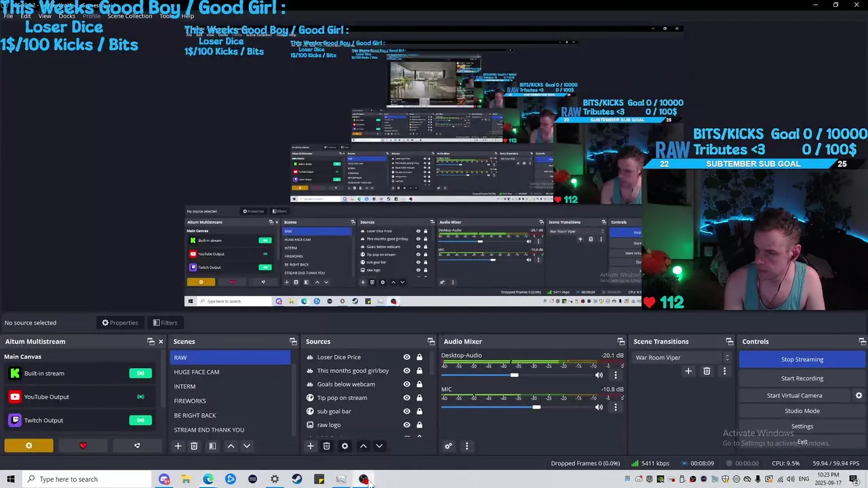Open the Edit menu

[25, 16]
